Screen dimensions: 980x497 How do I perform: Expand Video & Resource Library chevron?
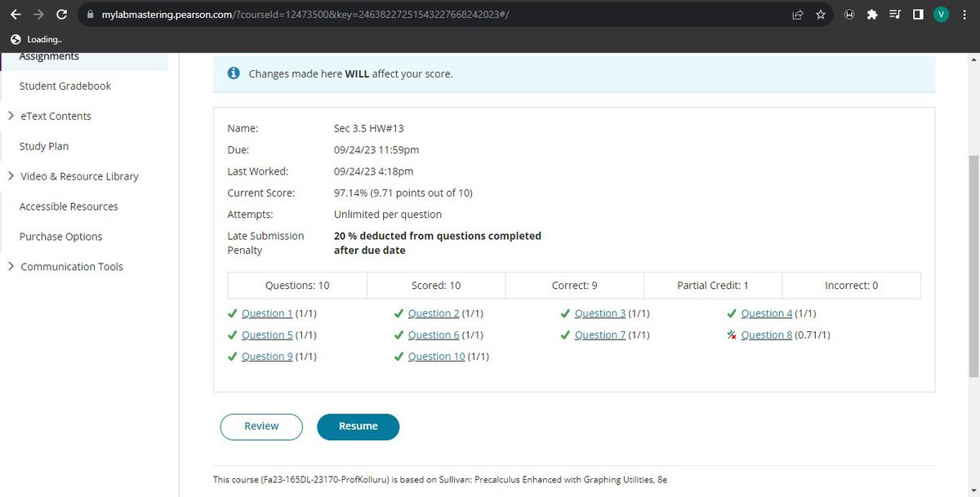(x=11, y=176)
